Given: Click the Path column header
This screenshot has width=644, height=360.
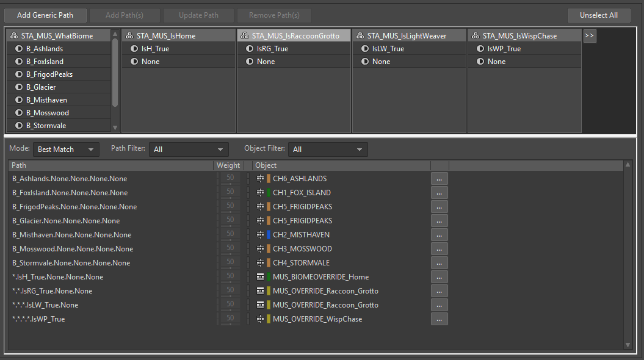Looking at the screenshot, I should (x=110, y=165).
